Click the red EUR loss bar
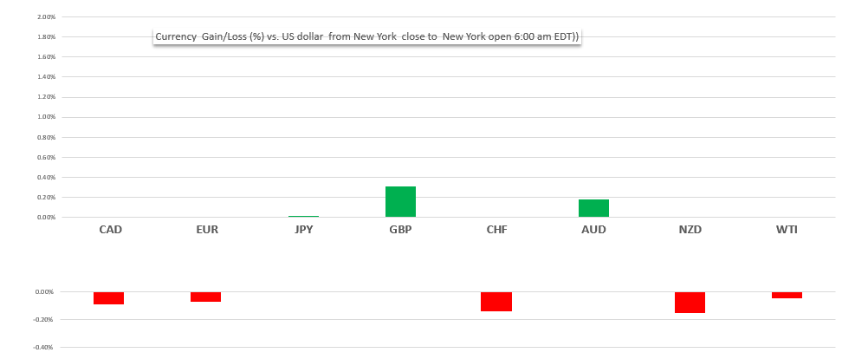The height and width of the screenshot is (359, 868). point(205,297)
